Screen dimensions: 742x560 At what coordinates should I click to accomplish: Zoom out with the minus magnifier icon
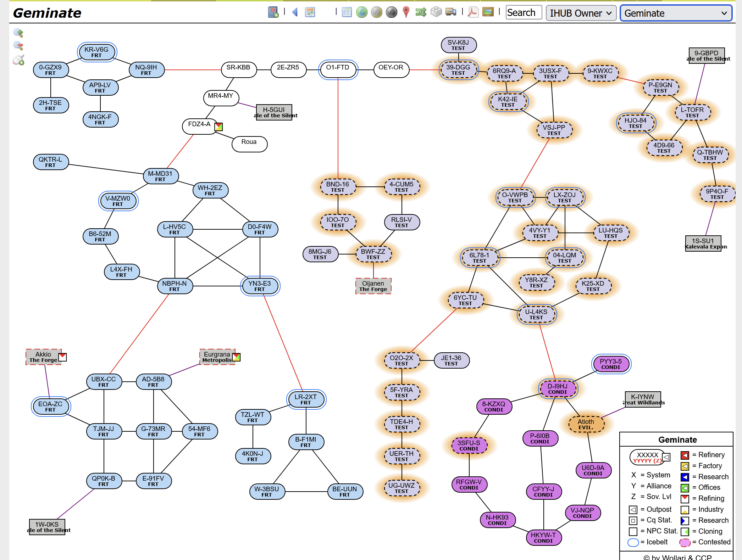pos(18,46)
